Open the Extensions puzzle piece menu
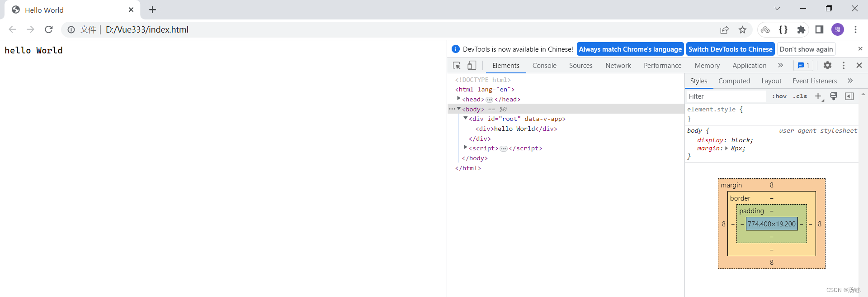This screenshot has height=297, width=868. [x=801, y=29]
